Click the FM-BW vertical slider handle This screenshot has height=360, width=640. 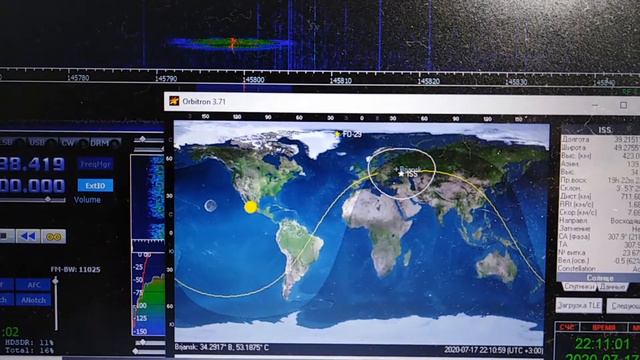pos(56,281)
